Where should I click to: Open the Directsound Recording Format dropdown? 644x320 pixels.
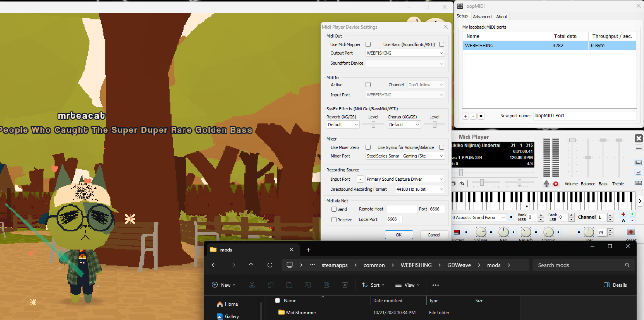pyautogui.click(x=420, y=189)
